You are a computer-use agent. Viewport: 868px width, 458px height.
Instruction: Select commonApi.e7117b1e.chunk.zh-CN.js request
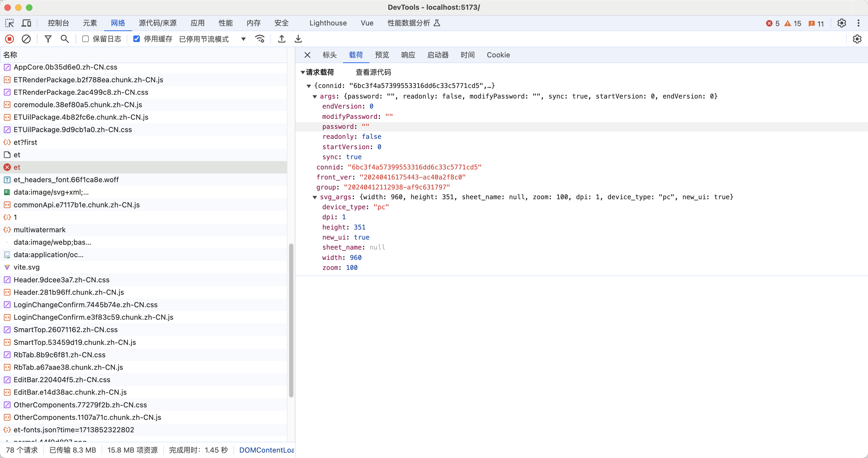[144, 205]
